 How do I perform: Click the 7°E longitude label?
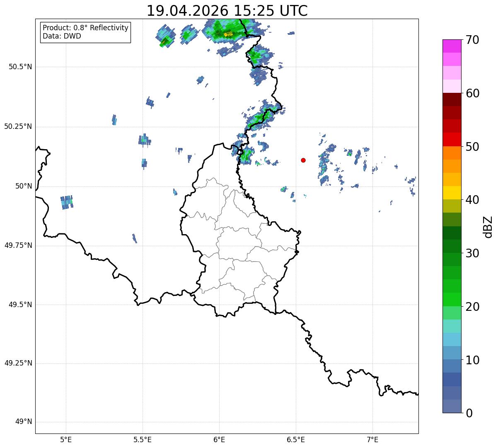click(372, 439)
